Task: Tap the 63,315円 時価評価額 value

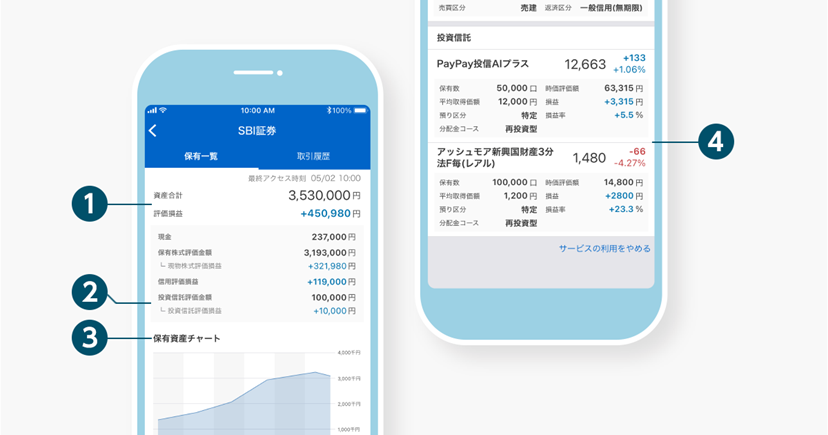Action: 624,88
